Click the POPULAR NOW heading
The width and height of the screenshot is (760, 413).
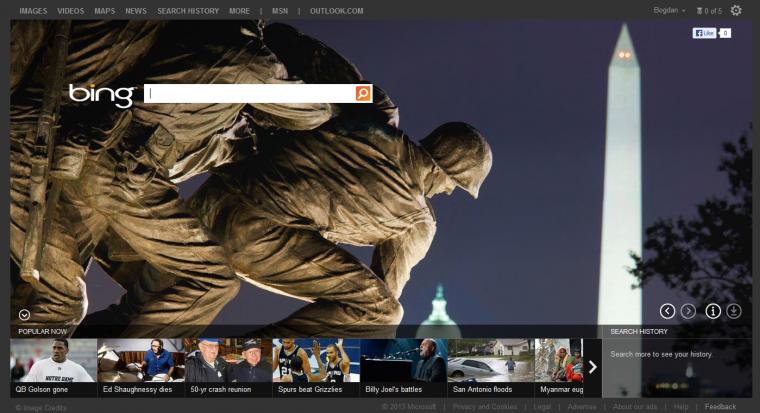(43, 332)
